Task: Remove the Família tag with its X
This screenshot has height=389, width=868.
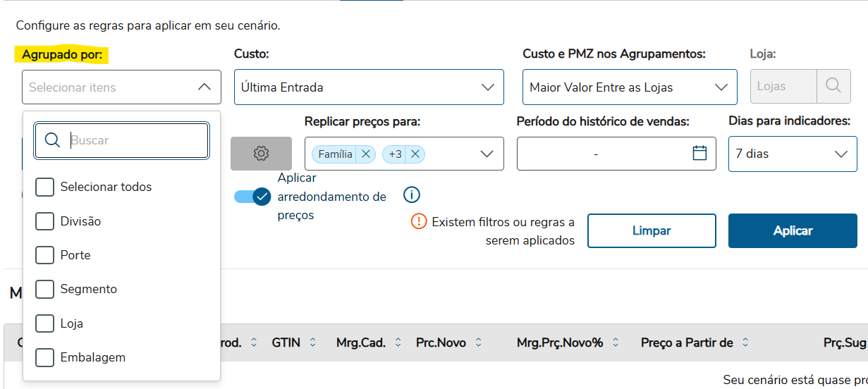Action: point(365,154)
